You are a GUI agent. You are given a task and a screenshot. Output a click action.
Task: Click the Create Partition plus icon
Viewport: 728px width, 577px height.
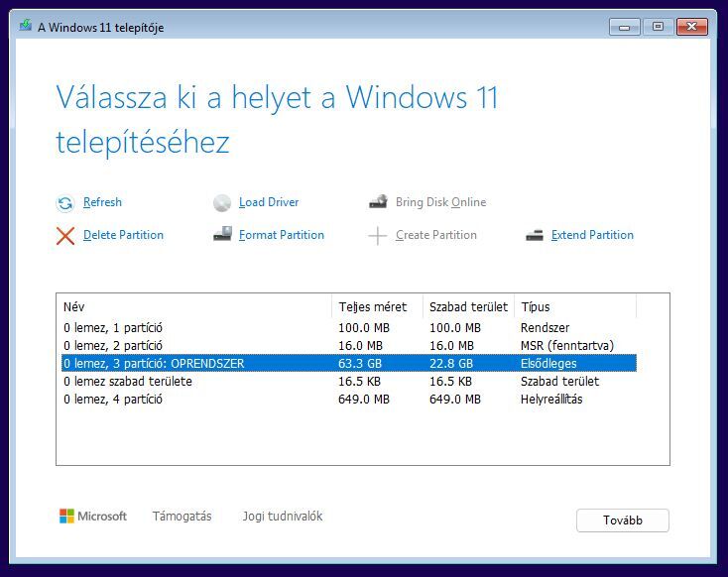(378, 236)
